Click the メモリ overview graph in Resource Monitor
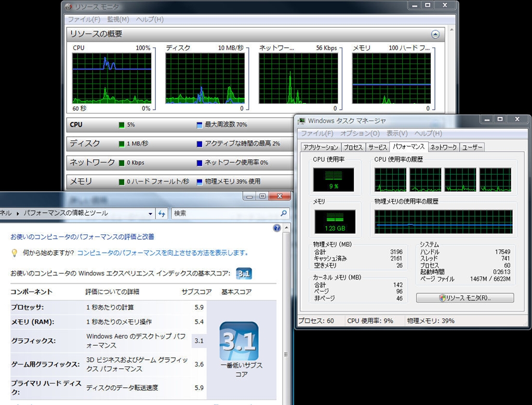This screenshot has width=532, height=405. coord(392,78)
